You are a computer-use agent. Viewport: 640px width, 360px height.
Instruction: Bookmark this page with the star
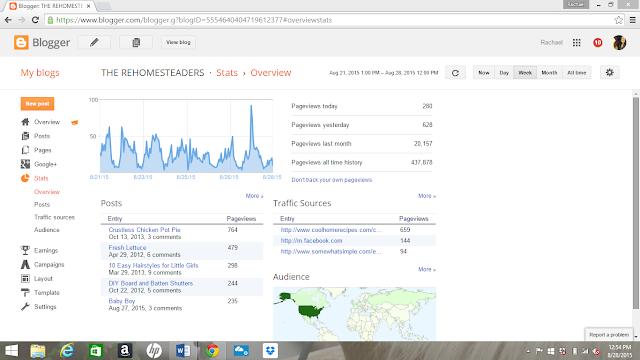coord(619,20)
